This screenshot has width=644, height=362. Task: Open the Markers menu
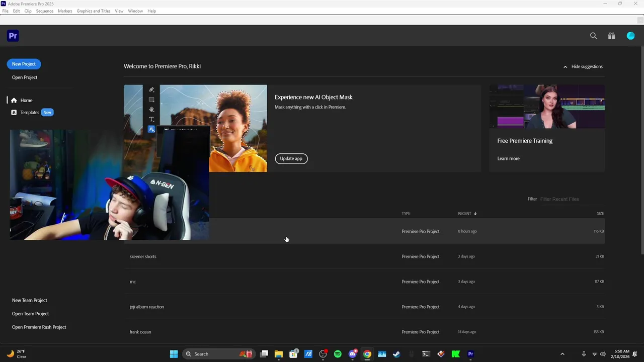coord(65,11)
